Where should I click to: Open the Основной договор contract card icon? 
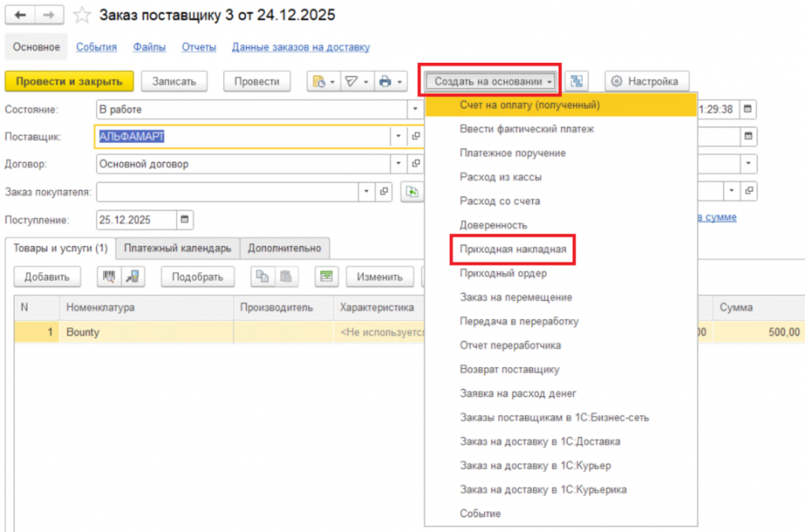pos(416,163)
